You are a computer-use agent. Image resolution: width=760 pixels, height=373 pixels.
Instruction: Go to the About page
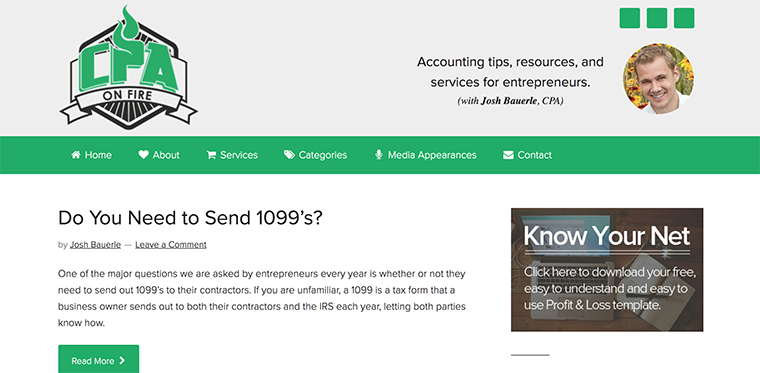(x=159, y=155)
